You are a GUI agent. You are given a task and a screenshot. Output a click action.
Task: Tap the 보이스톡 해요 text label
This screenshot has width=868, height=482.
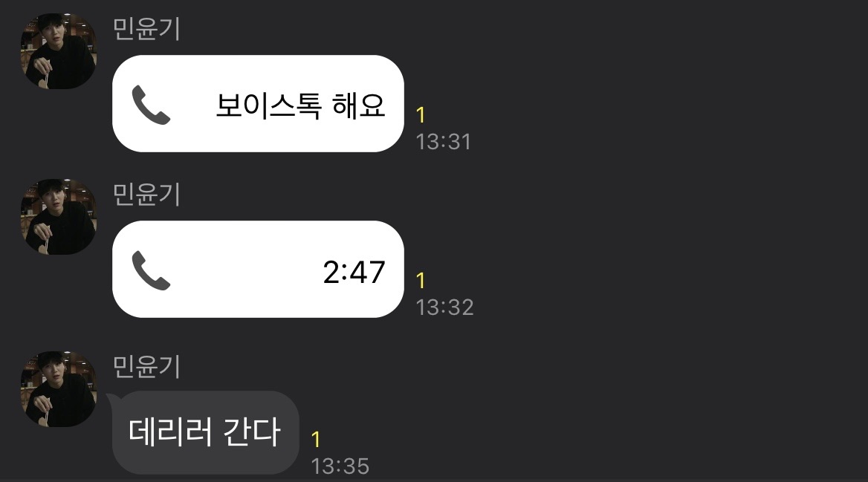click(x=300, y=105)
